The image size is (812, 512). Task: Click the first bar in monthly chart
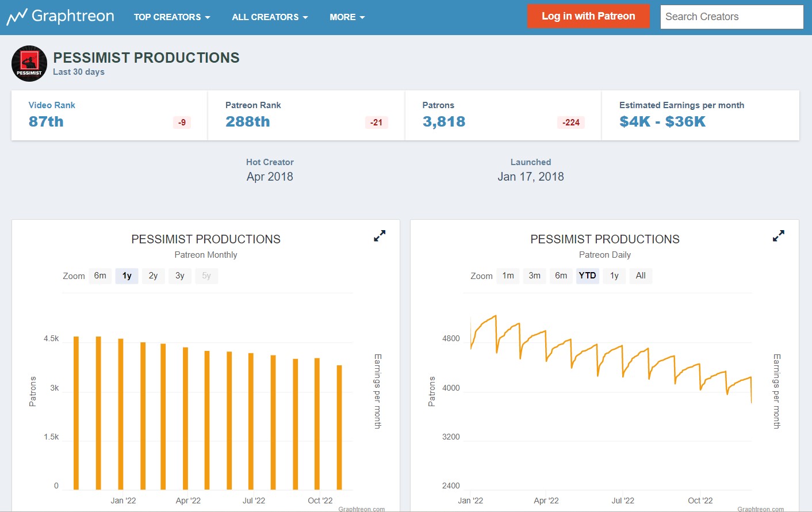click(76, 413)
